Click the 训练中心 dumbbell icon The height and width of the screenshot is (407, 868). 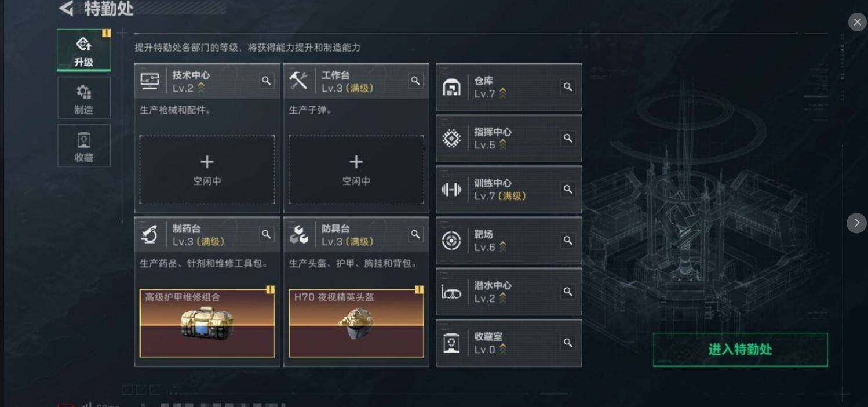451,190
